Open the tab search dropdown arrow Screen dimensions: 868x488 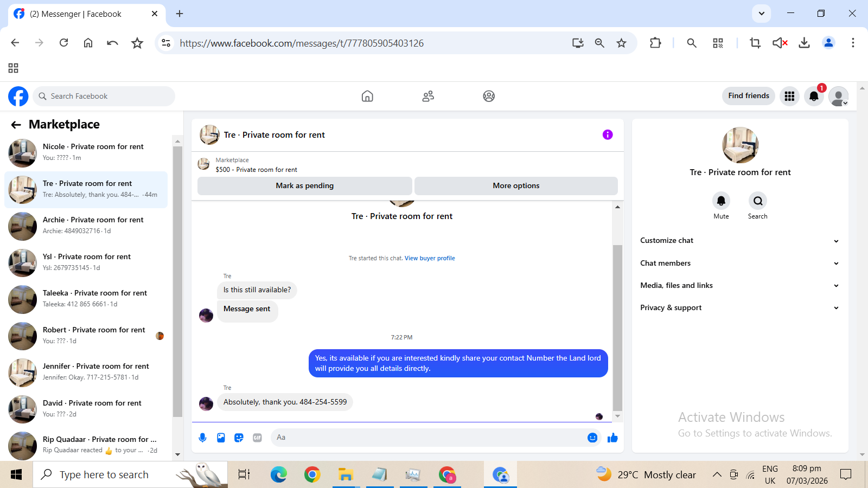762,14
